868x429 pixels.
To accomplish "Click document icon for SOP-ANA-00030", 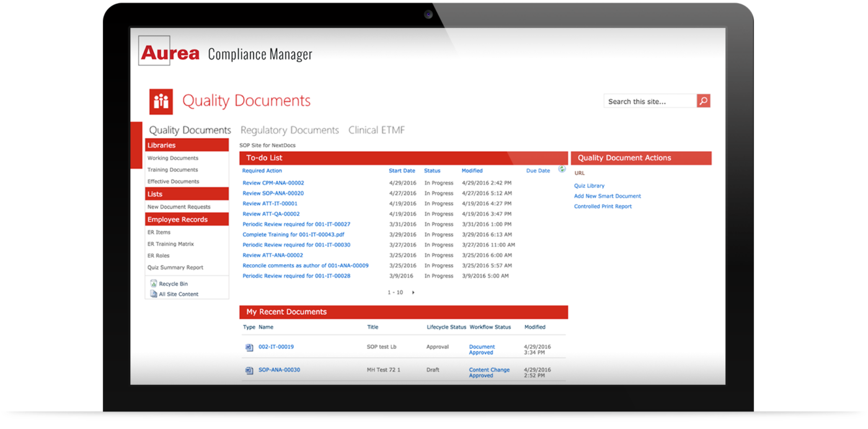I will click(249, 371).
